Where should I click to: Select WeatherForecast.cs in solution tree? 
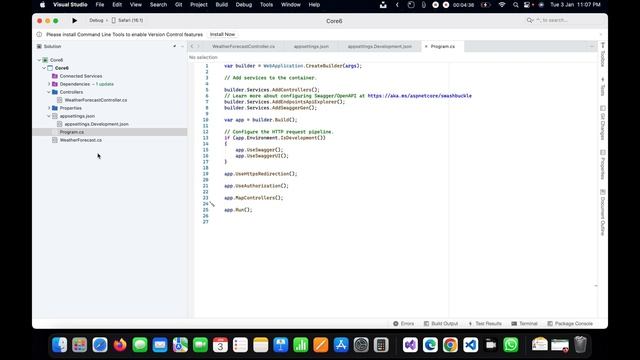[x=81, y=140]
